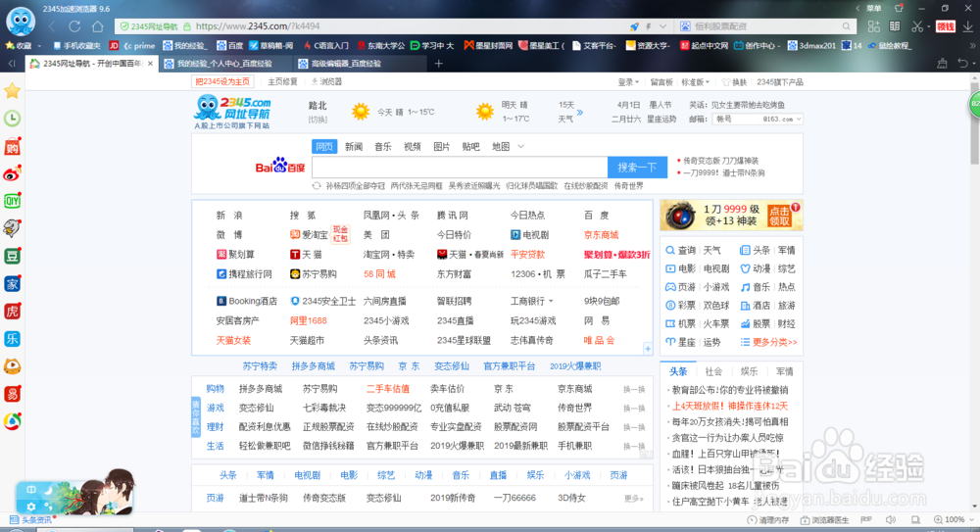Open the downloads arrow icon
This screenshot has height=532, width=980.
click(x=968, y=26)
